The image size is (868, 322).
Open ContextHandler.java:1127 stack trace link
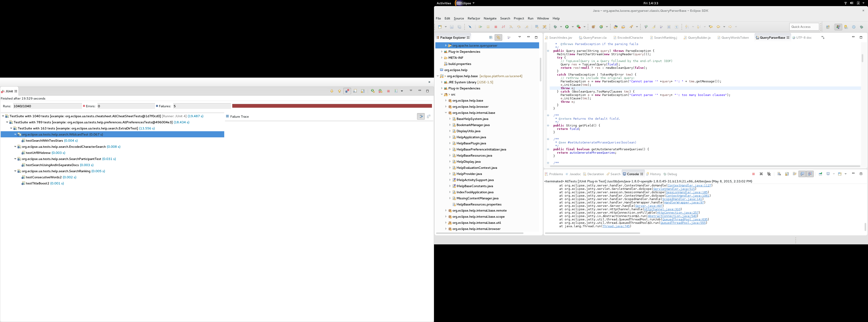[x=689, y=186]
